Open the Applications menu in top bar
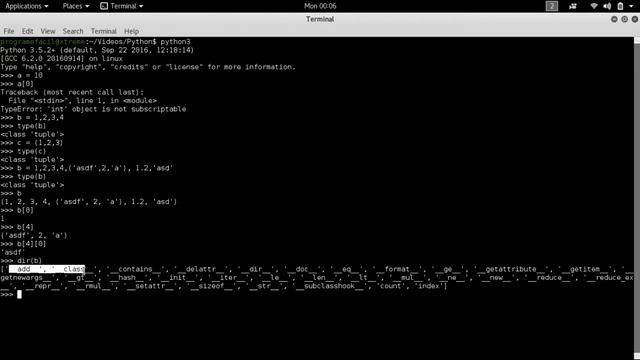Image resolution: width=640 pixels, height=360 pixels. point(27,6)
